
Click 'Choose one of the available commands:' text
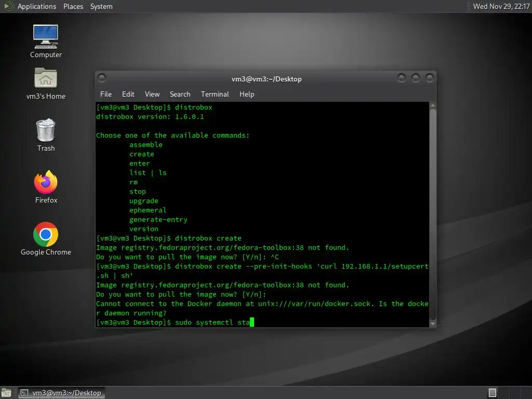172,136
